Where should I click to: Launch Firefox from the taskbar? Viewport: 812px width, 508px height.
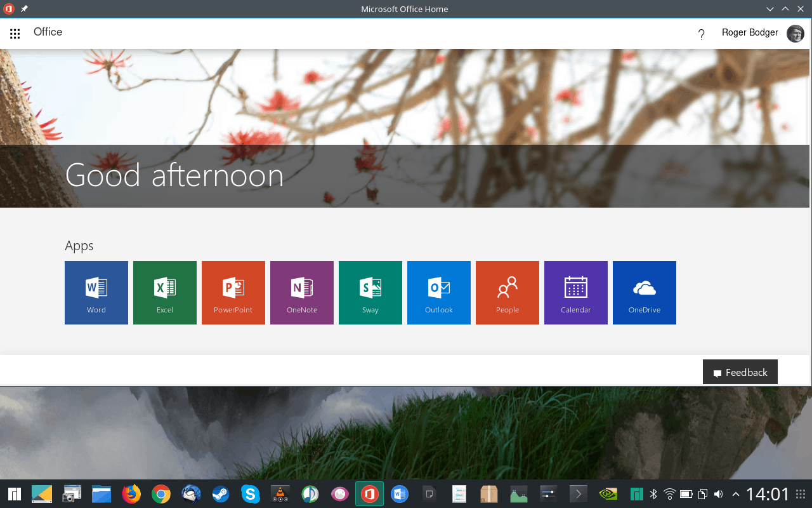(x=131, y=494)
